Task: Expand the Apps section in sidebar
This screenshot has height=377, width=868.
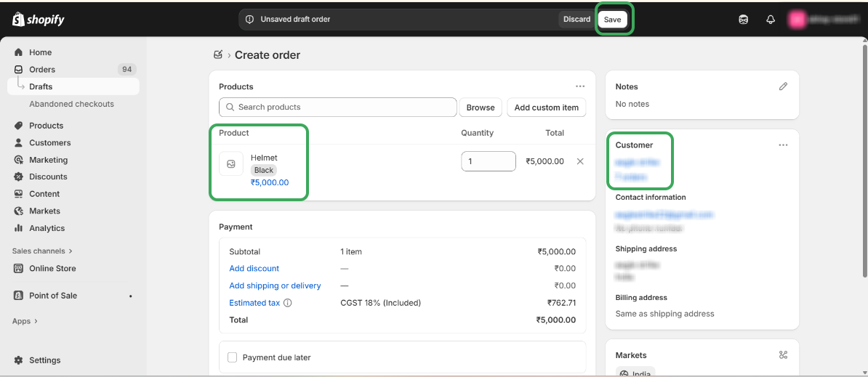Action: 25,321
